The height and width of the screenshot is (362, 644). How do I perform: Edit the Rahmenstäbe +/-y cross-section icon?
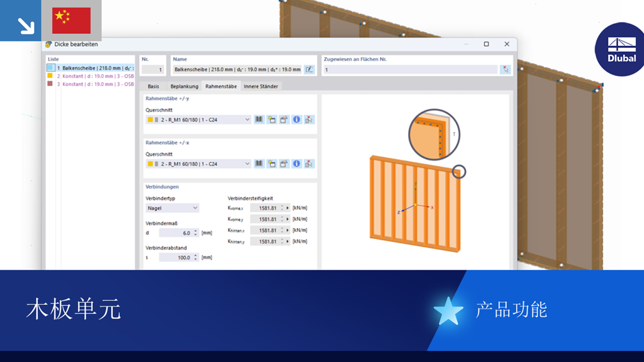284,119
